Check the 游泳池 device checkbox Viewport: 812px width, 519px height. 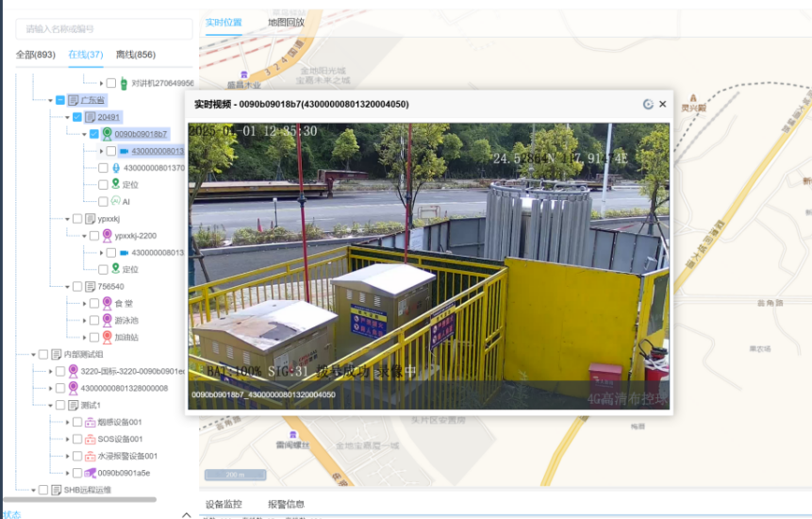pyautogui.click(x=94, y=320)
